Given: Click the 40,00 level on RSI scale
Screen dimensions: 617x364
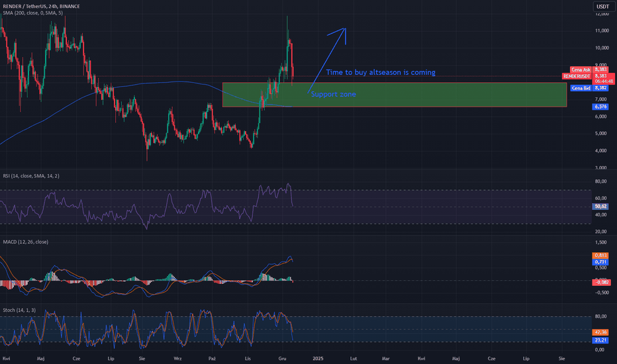Looking at the screenshot, I should [600, 215].
